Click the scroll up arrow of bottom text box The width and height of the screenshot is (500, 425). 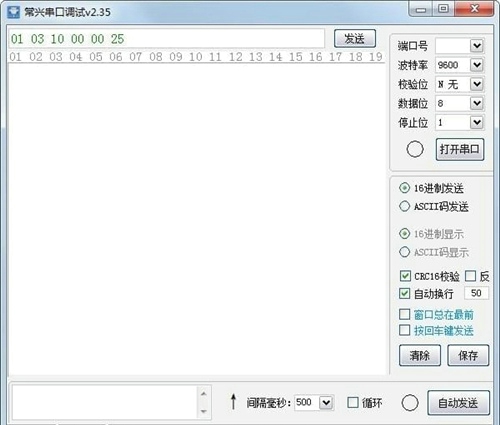[x=204, y=394]
